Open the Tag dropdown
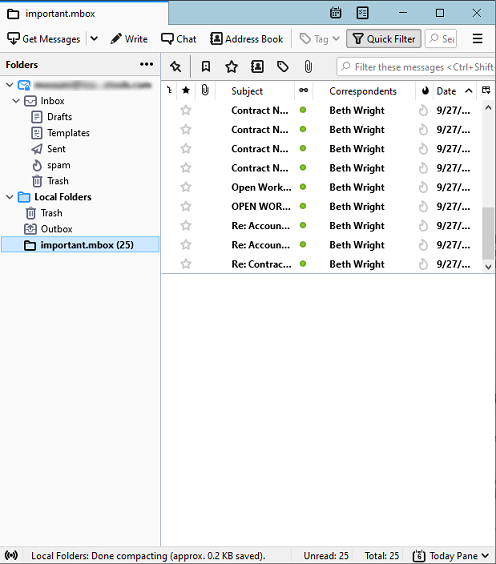Screen dimensions: 496x564 click(319, 39)
